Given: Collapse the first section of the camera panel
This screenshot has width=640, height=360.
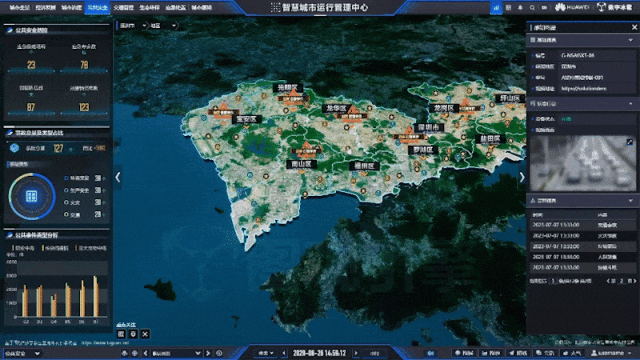Looking at the screenshot, I should click(631, 40).
